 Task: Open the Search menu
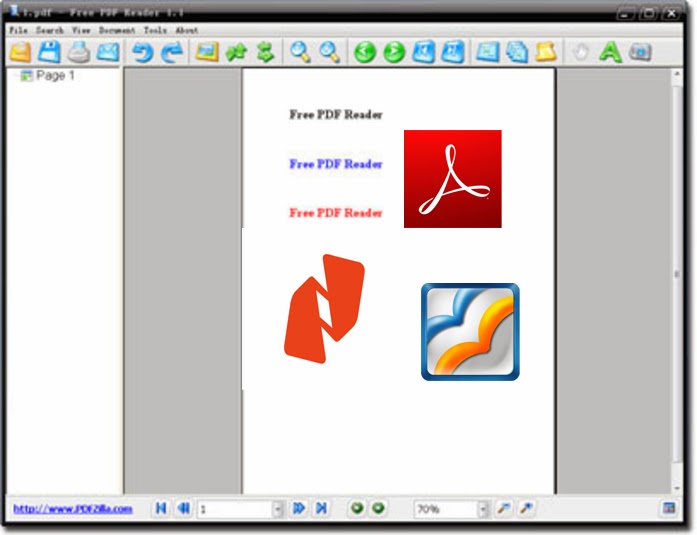click(50, 30)
